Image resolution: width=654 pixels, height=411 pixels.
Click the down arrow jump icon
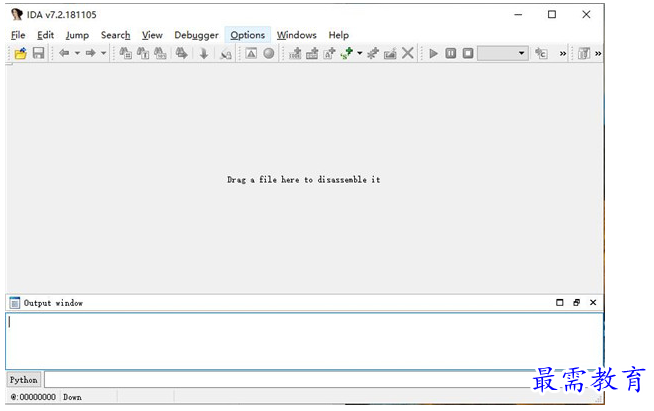pos(204,53)
